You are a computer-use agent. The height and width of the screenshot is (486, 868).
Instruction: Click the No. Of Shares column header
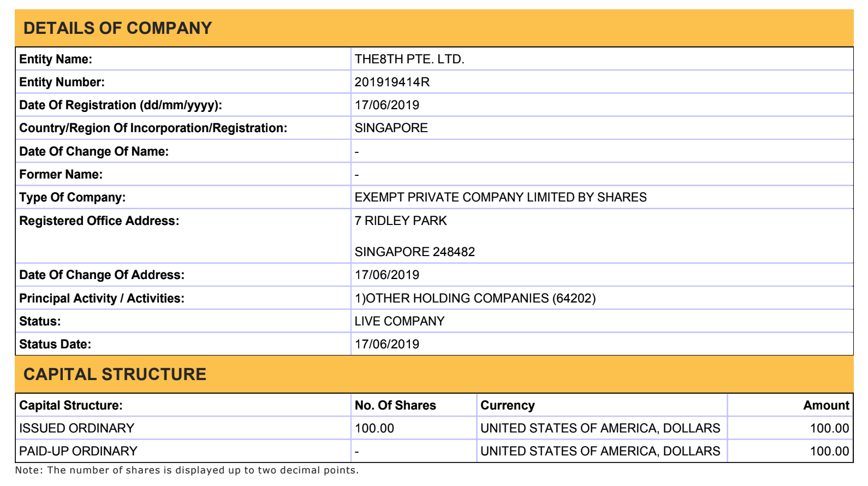click(x=395, y=405)
